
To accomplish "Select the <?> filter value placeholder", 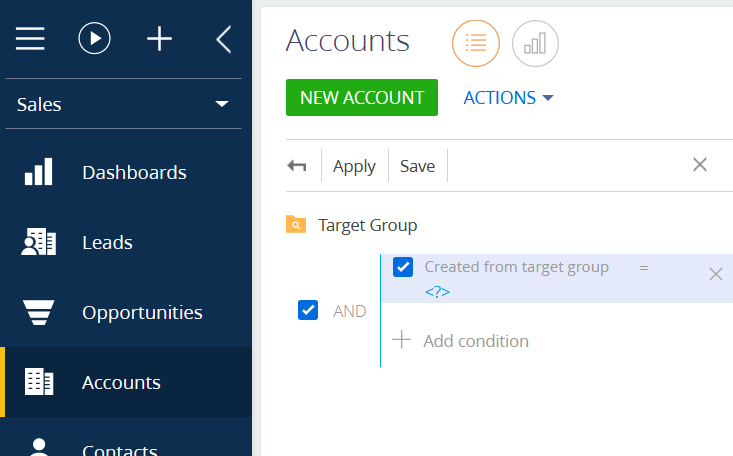I will 438,292.
